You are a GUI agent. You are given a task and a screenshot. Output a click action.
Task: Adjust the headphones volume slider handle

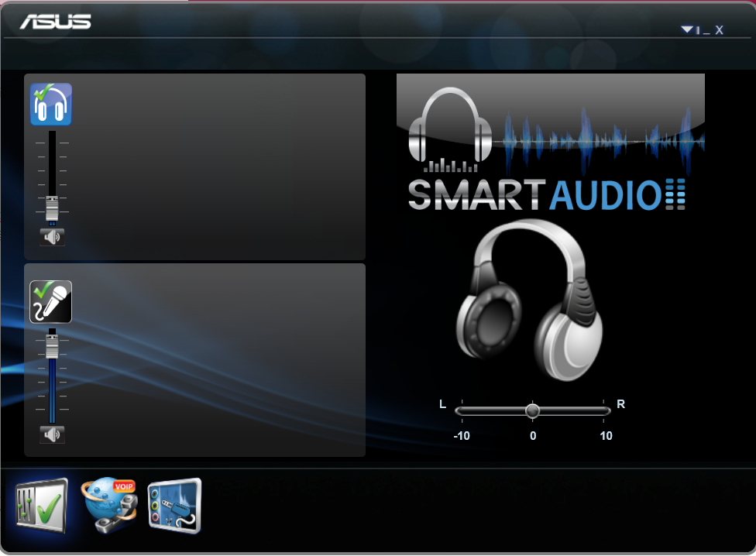coord(52,208)
